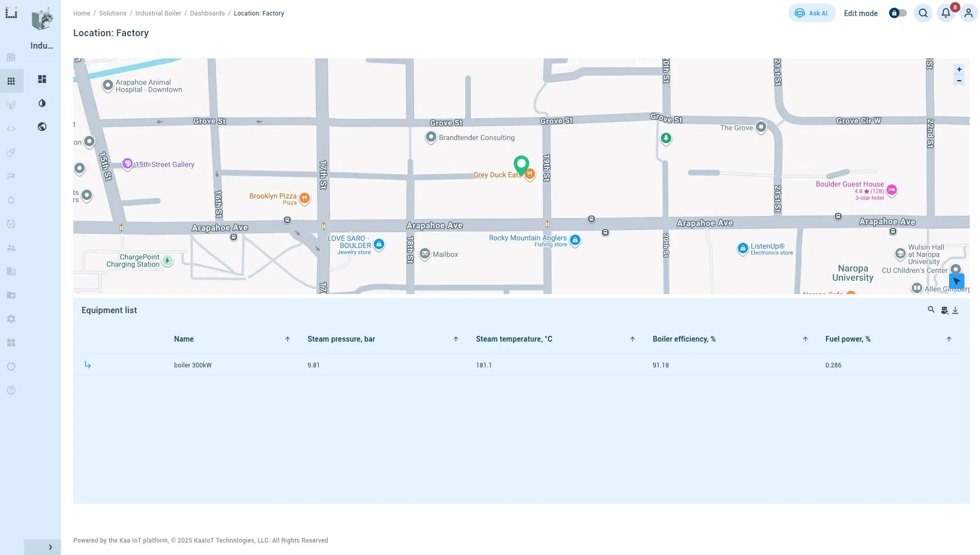Click the AI robot icon in Equipment list
Image resolution: width=980 pixels, height=555 pixels.
coord(944,310)
